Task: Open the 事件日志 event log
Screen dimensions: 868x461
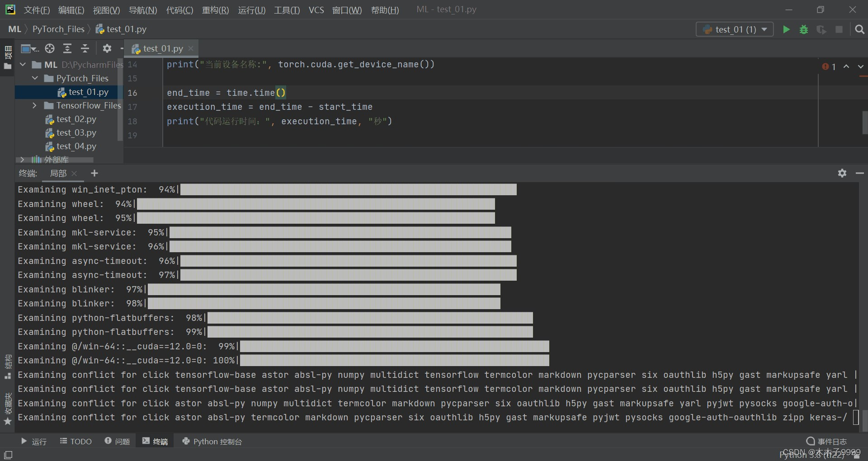Action: click(x=826, y=442)
